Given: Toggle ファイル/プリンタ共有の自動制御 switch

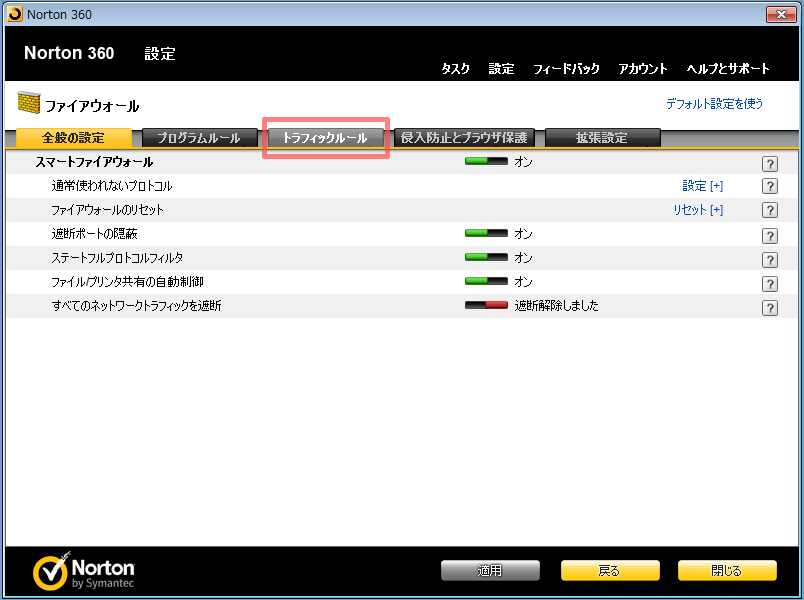Looking at the screenshot, I should coord(486,282).
